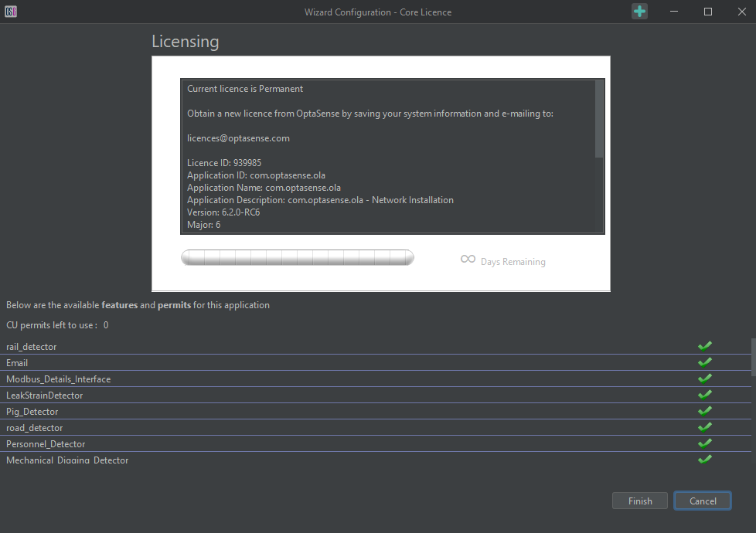Click the green checkmark beside rail_detector

click(704, 345)
